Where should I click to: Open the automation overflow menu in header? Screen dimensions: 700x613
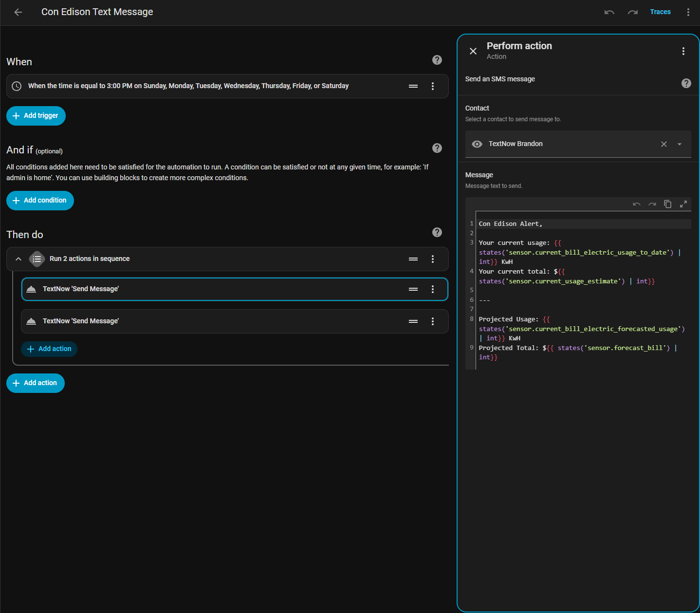coord(688,12)
